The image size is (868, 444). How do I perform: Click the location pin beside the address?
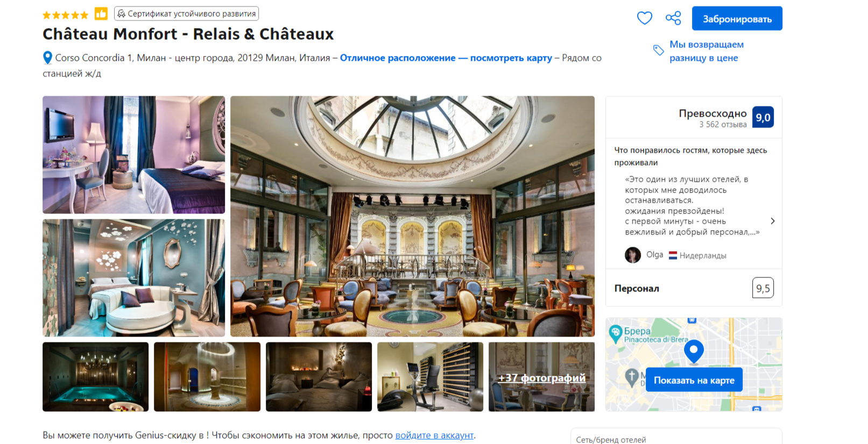[47, 58]
